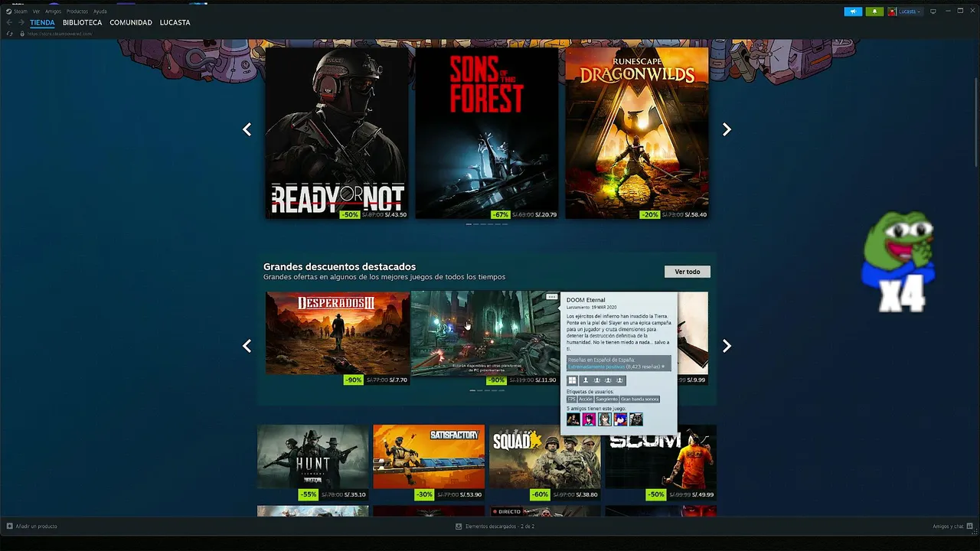This screenshot has height=551, width=980.
Task: Open Amigos y chat
Action: [952, 527]
